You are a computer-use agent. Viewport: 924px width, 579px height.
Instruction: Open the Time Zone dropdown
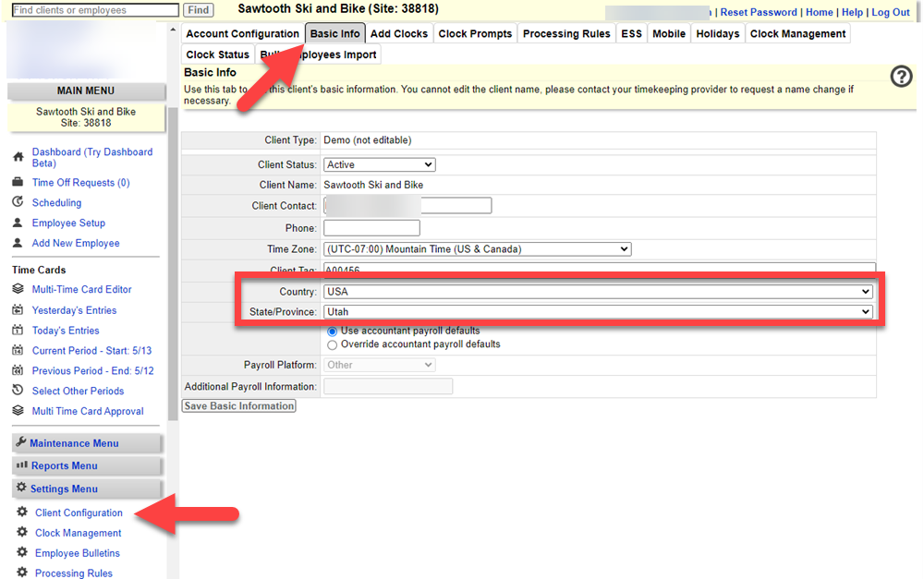[477, 249]
